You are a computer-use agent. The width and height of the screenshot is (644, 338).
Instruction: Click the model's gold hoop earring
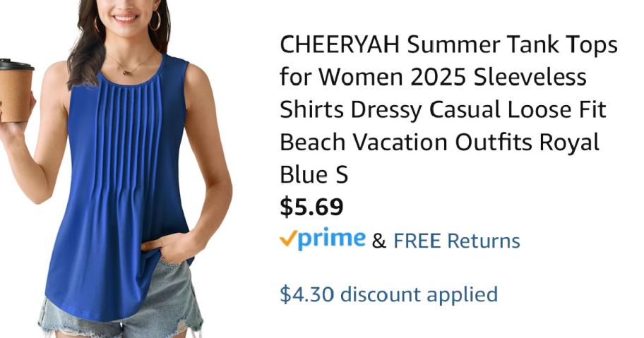pyautogui.click(x=155, y=20)
